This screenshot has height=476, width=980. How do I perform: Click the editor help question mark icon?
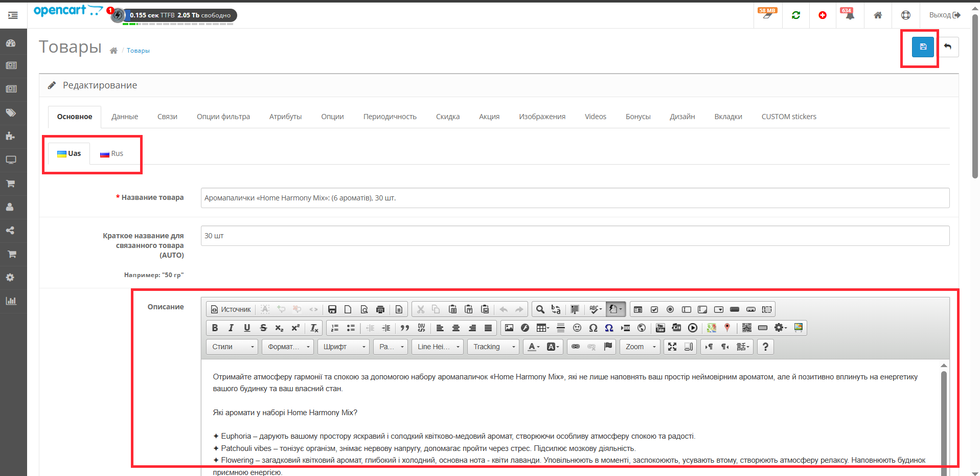coord(765,347)
